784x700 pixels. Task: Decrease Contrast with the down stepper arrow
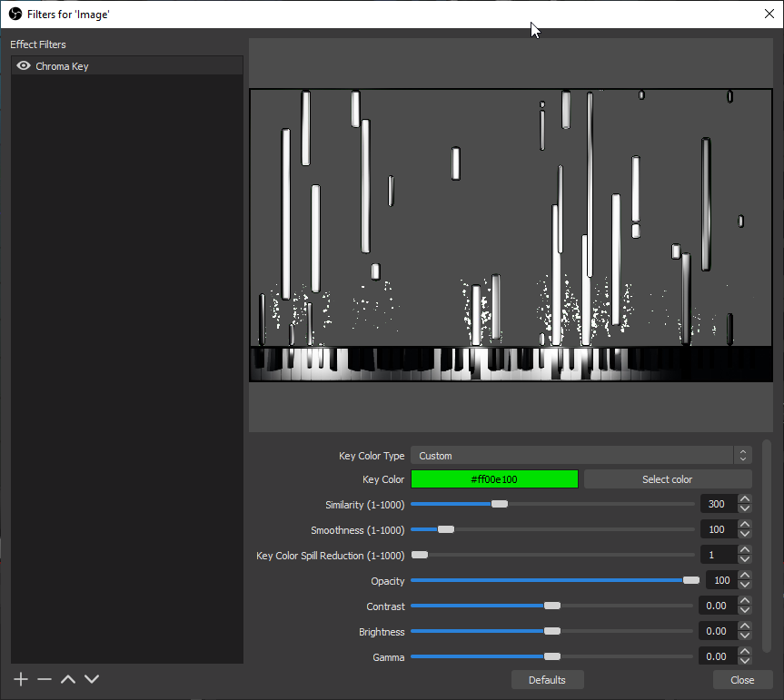click(x=745, y=610)
